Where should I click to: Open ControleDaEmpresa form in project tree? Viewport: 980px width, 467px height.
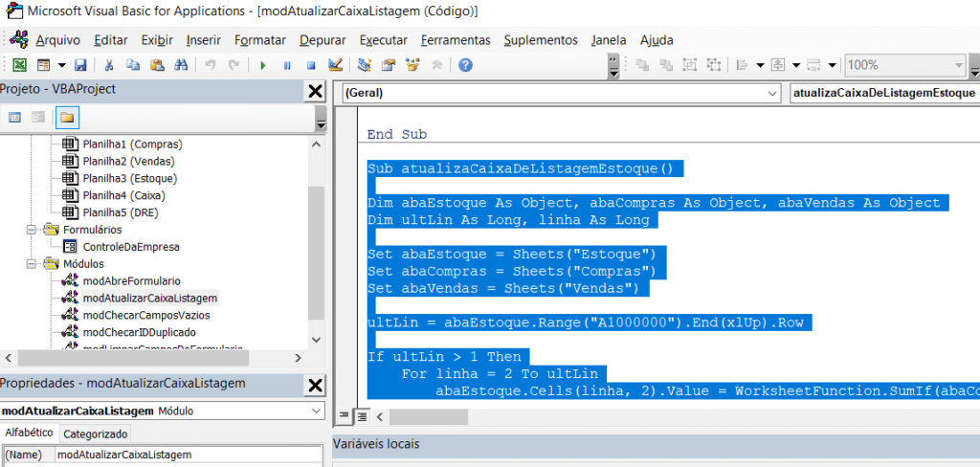[131, 247]
